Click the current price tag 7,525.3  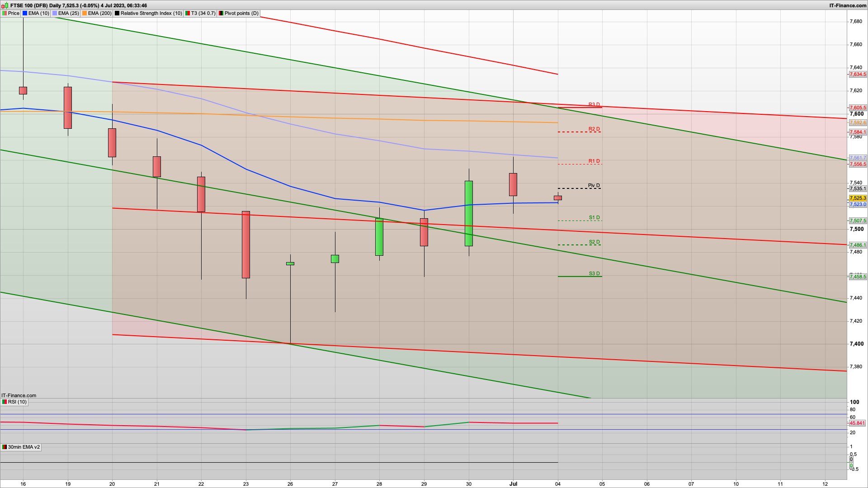click(858, 198)
